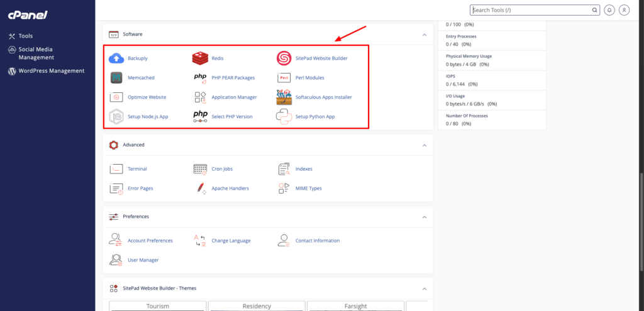Open the SitePad Website Builder icon
Image resolution: width=644 pixels, height=311 pixels.
284,58
